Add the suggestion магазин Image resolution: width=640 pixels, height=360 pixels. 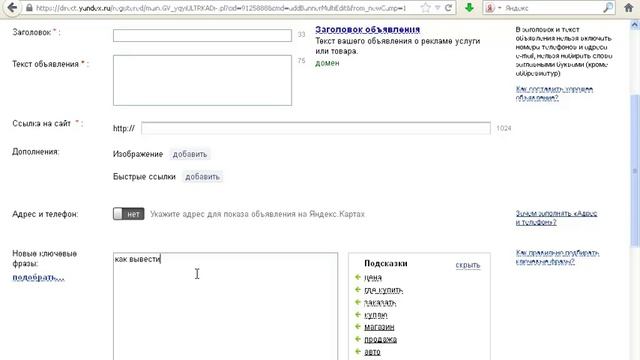point(379,327)
